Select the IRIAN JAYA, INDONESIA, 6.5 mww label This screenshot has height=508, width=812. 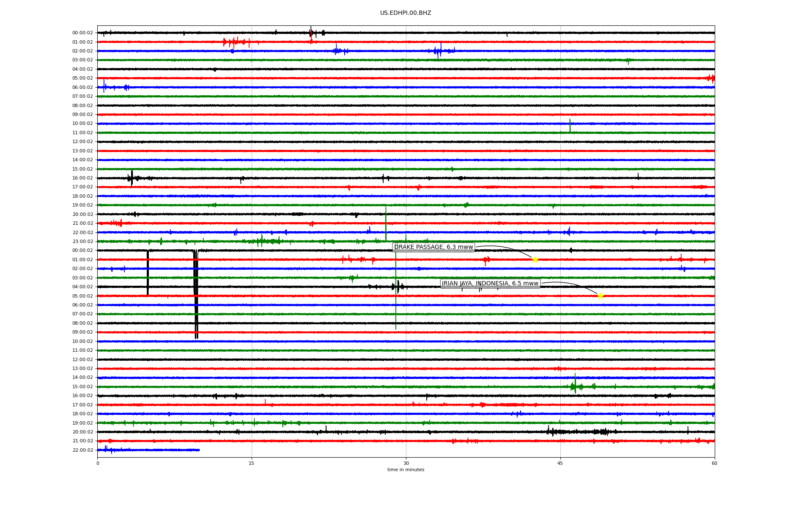point(490,284)
